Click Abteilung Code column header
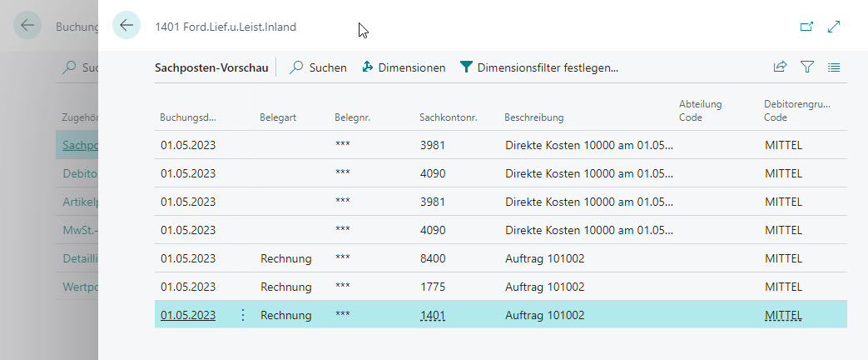The height and width of the screenshot is (360, 868). 700,111
